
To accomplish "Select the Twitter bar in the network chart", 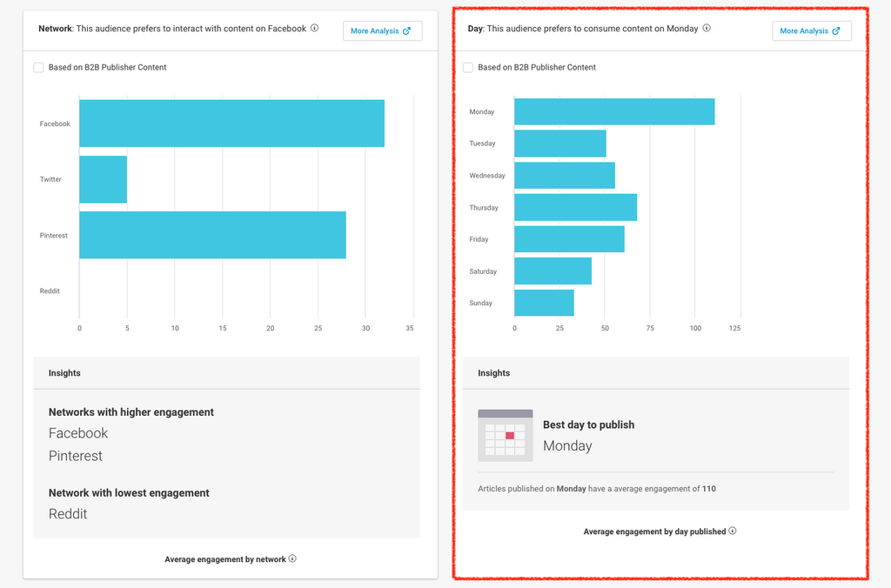I will (x=103, y=179).
